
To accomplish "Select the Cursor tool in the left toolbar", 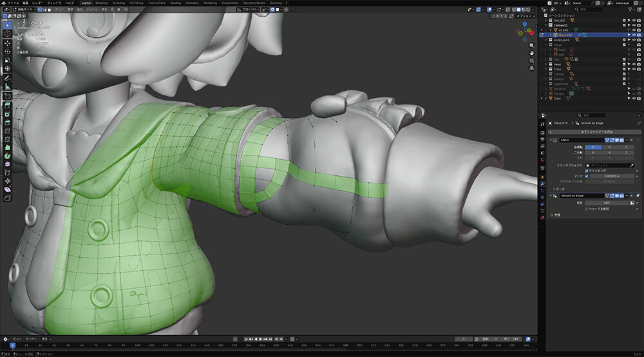I will tap(7, 33).
